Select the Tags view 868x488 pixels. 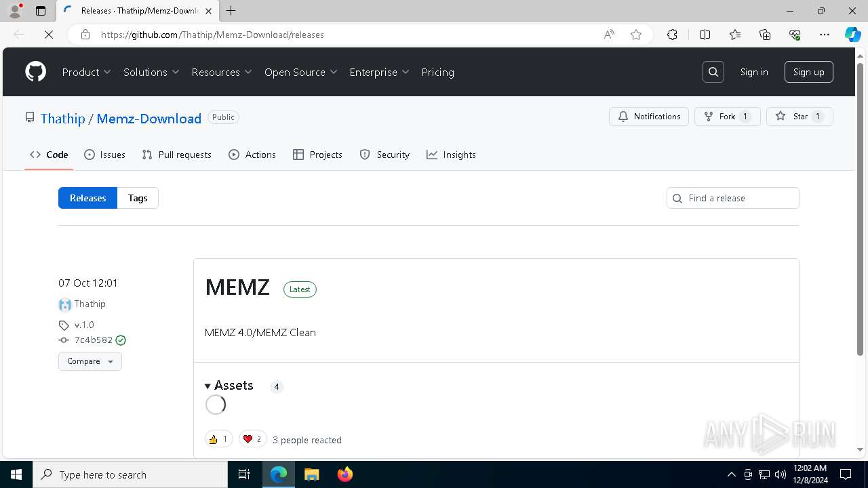(x=138, y=198)
